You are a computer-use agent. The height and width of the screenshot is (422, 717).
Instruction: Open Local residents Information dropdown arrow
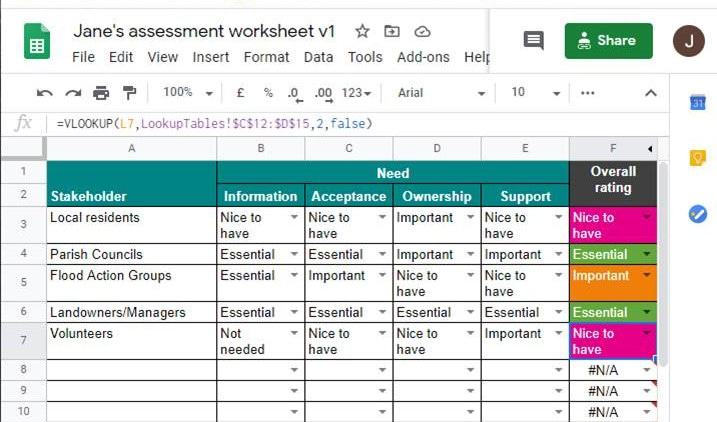pos(294,217)
